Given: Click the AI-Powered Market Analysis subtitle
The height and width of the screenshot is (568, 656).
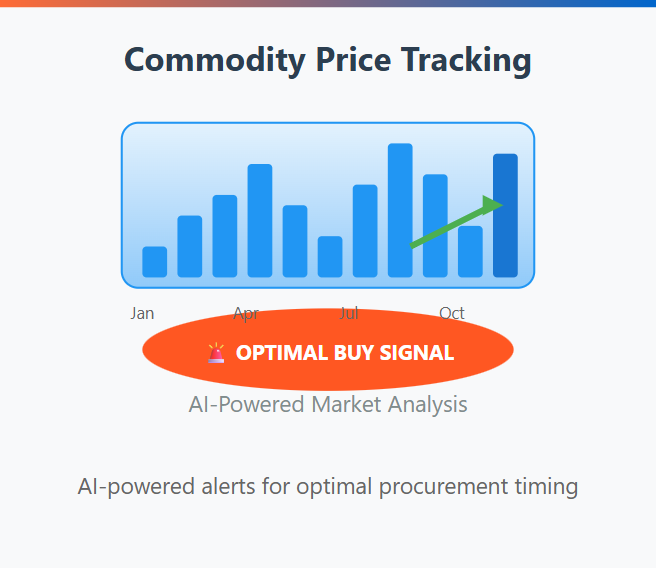Looking at the screenshot, I should 328,404.
